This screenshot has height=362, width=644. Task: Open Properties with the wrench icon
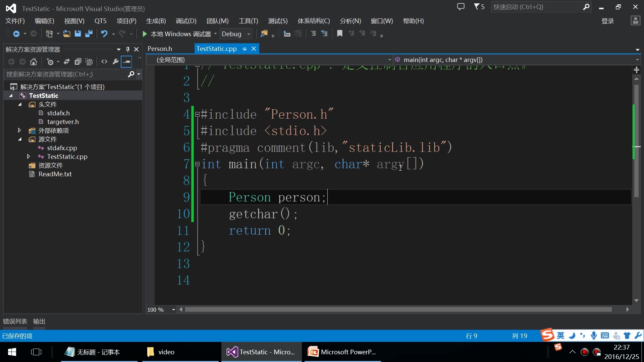point(115,62)
